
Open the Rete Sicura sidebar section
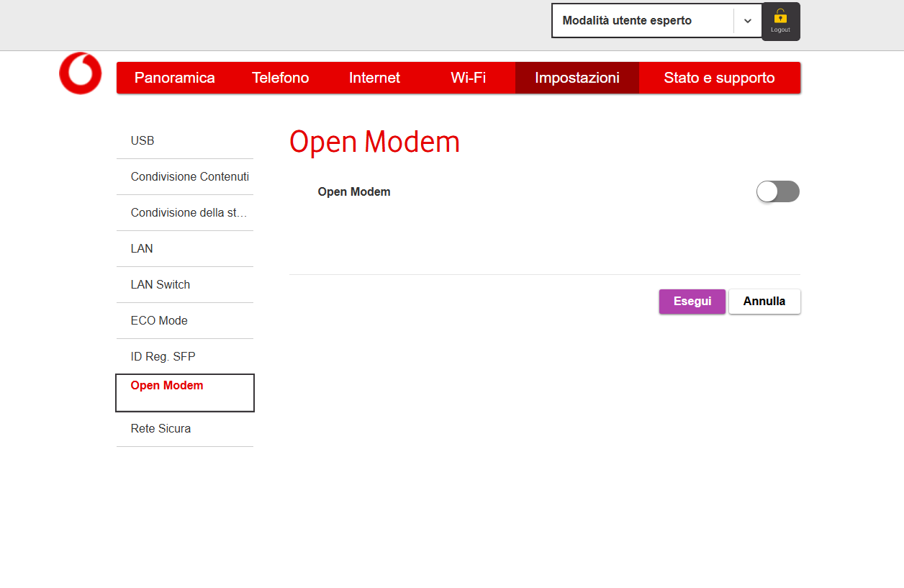pyautogui.click(x=185, y=429)
